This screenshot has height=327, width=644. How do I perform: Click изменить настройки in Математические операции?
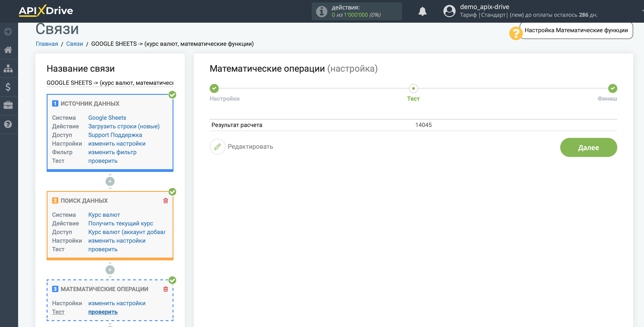[117, 303]
